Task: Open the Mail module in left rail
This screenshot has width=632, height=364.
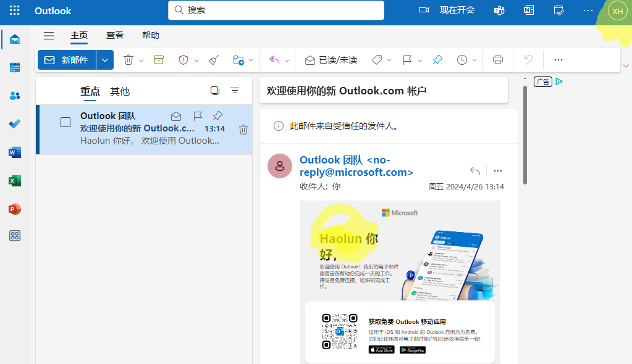Action: [15, 39]
